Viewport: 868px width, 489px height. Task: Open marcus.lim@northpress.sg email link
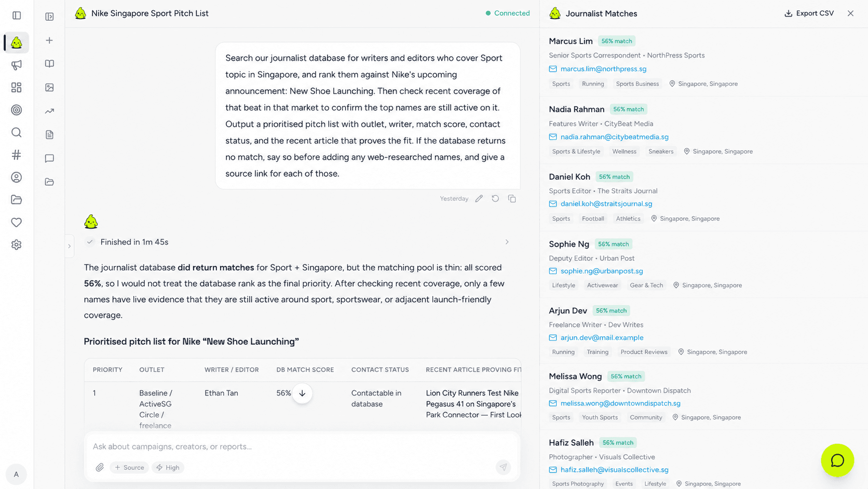(603, 69)
